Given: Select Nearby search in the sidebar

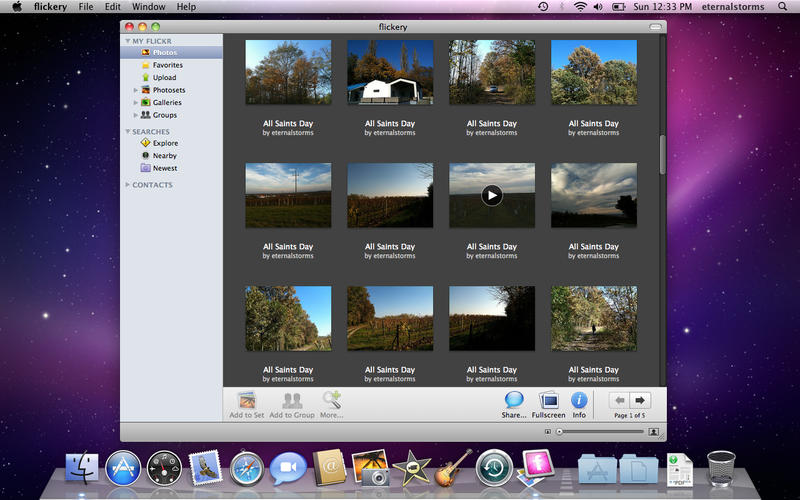Looking at the screenshot, I should pos(165,156).
